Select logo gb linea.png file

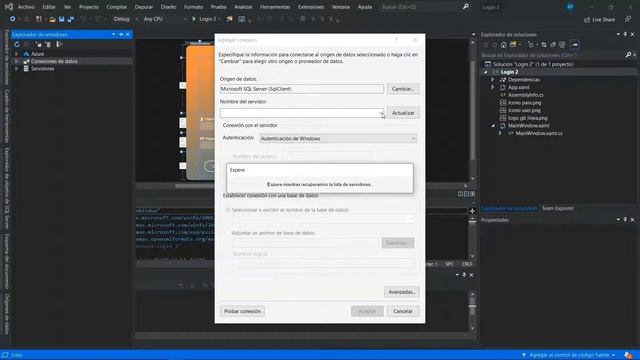528,118
